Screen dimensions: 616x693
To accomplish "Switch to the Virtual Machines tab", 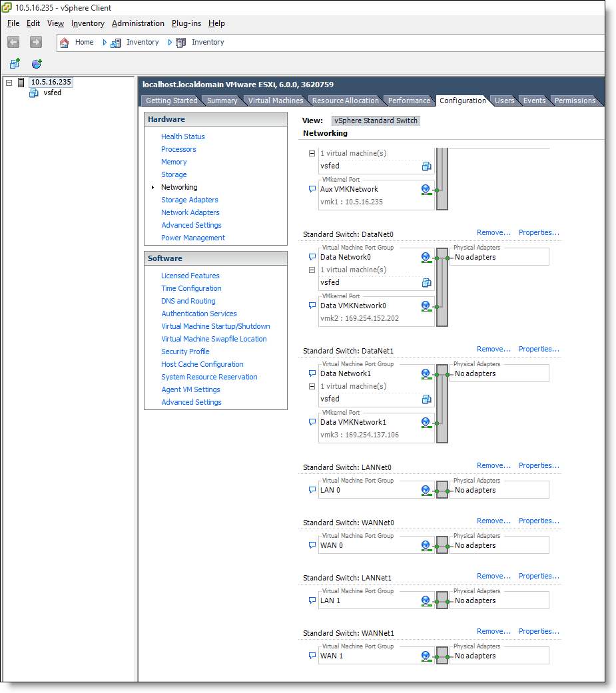I will [x=275, y=101].
